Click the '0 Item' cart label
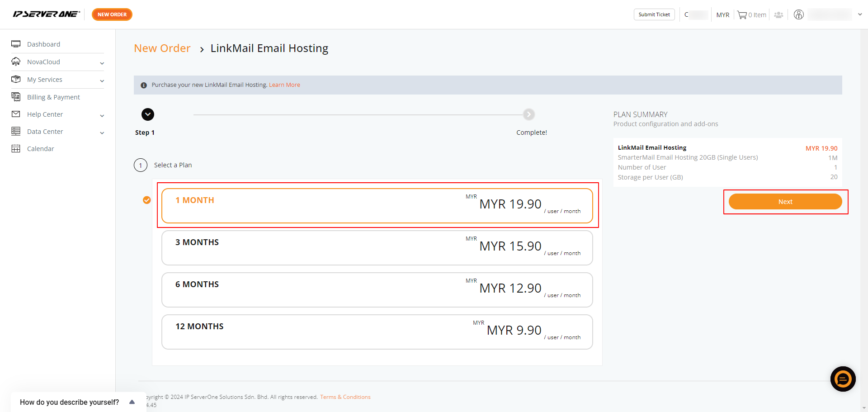Viewport: 868px width, 412px height. tap(757, 15)
